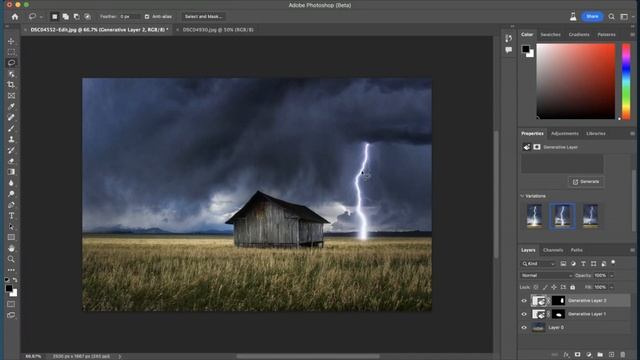Open the Edit Toolbar three-dots menu
Viewport: 640px width, 360px height.
point(11,270)
